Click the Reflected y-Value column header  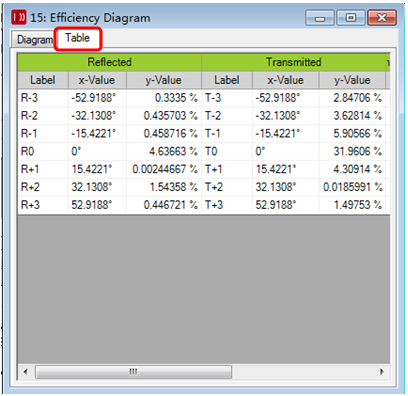coord(164,80)
